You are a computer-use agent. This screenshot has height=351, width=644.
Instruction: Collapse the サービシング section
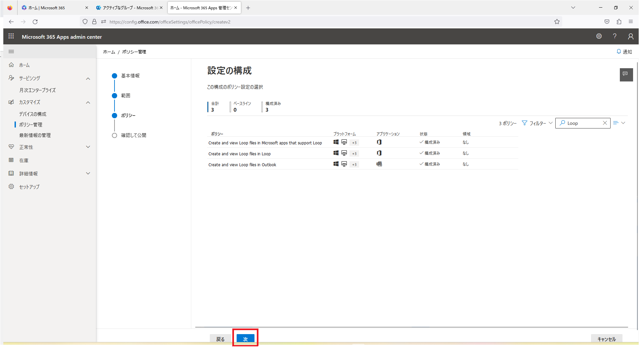(88, 78)
